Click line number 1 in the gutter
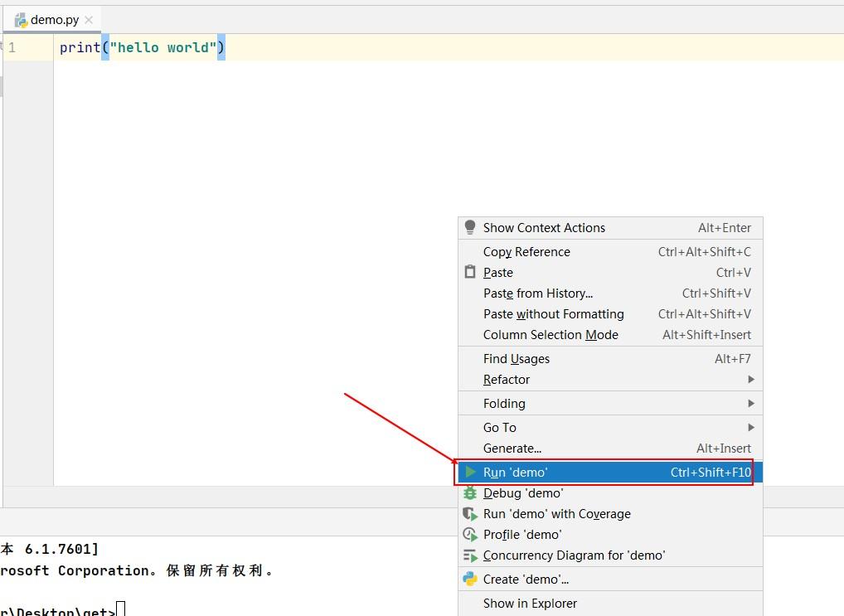 point(12,47)
